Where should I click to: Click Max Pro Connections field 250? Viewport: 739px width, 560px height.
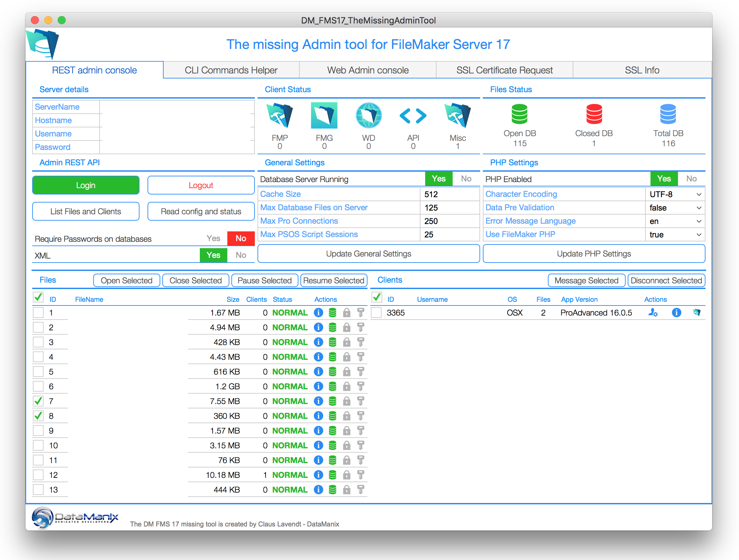(x=450, y=221)
